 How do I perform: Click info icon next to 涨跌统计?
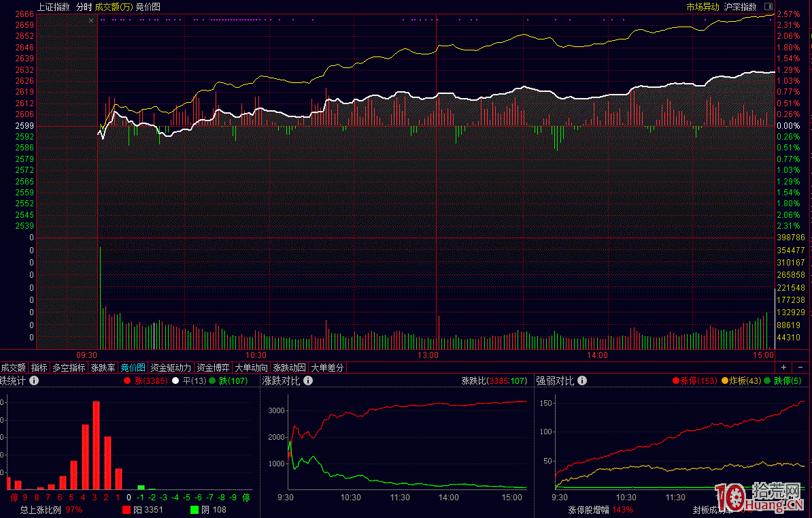34,381
